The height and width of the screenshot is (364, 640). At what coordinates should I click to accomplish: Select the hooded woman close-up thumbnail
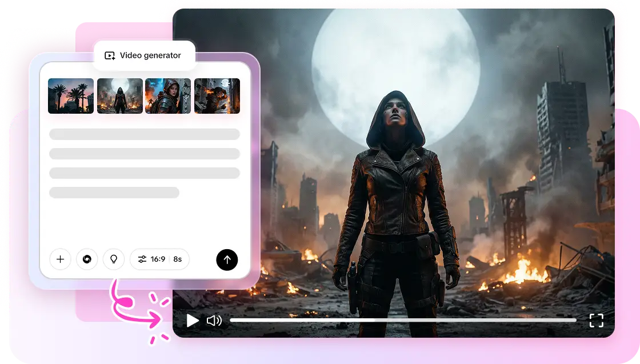[168, 96]
